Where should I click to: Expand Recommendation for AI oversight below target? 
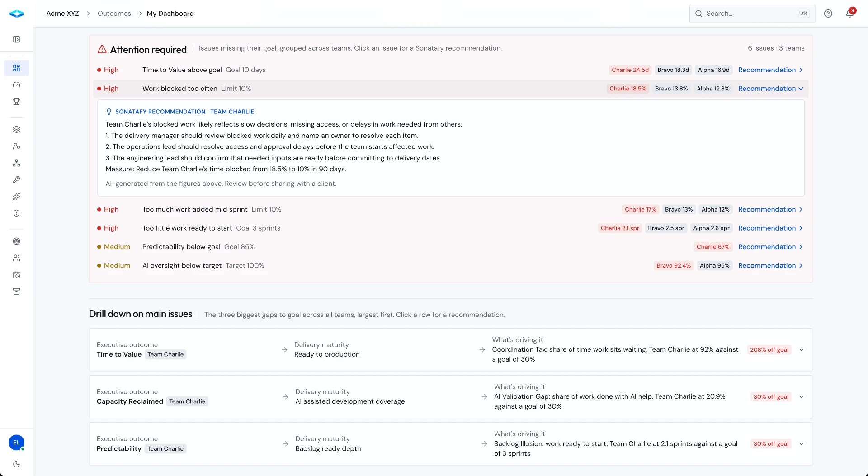point(770,265)
